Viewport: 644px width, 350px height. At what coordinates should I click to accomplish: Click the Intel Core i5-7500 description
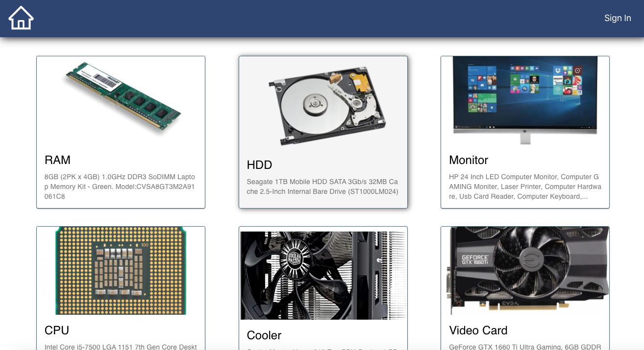121,347
